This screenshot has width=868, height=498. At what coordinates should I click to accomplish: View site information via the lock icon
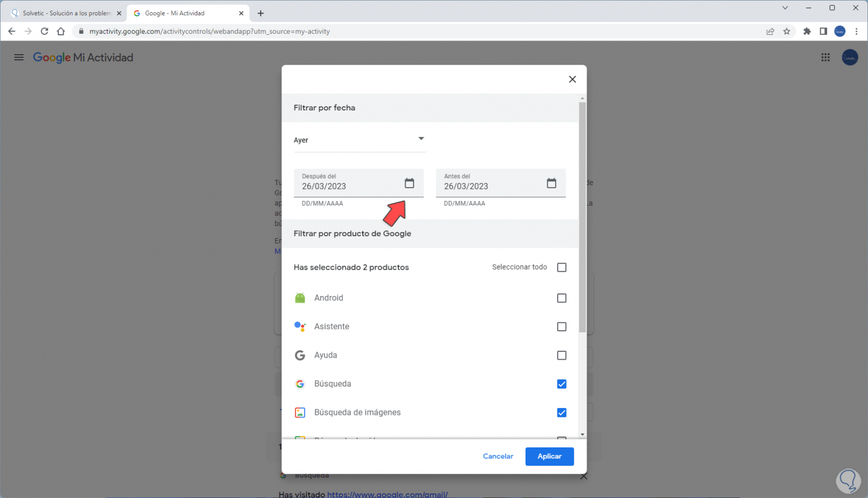pyautogui.click(x=81, y=32)
